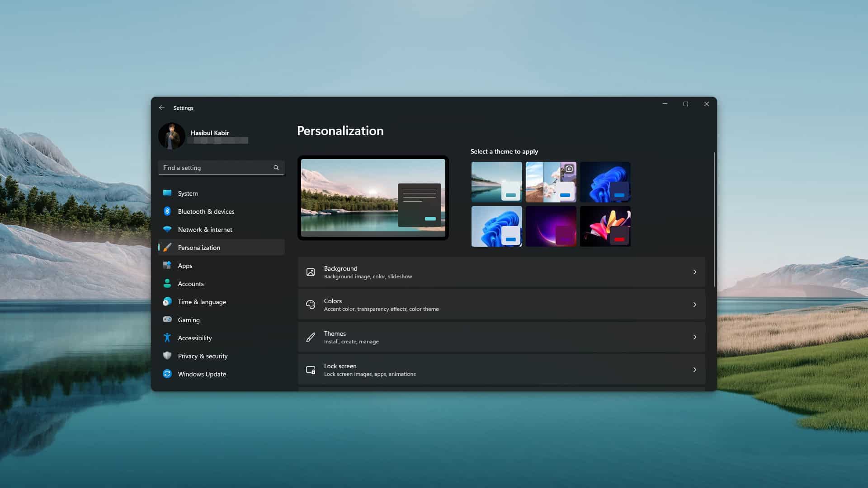Select the blue bloom theme thumbnail
Screen dimensions: 868x488
[605, 182]
